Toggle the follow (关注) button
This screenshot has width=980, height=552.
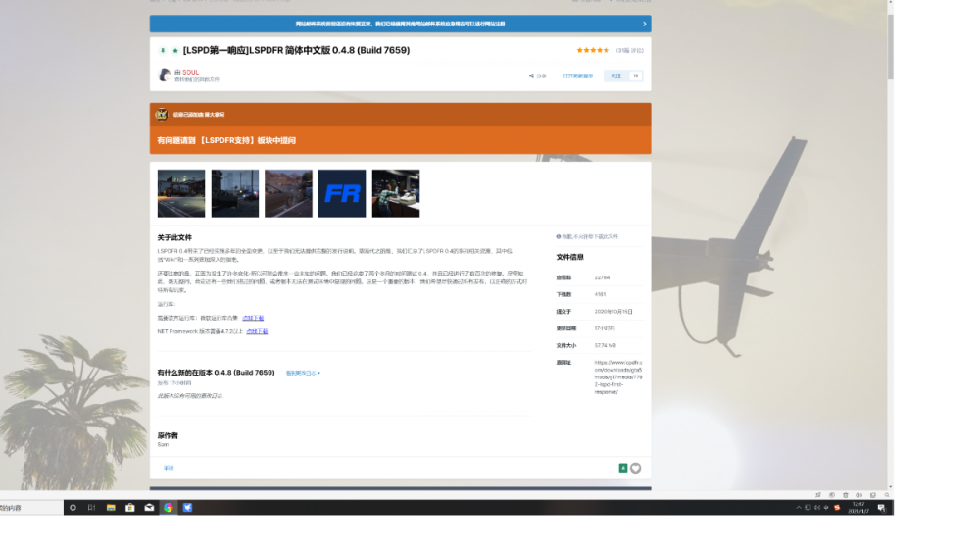(616, 75)
